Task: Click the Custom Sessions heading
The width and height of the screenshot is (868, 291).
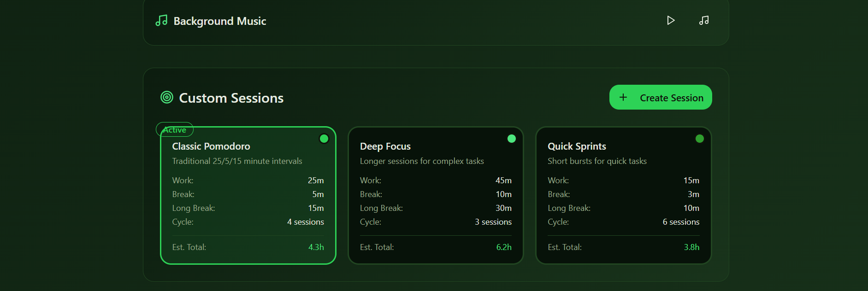Action: pyautogui.click(x=231, y=98)
